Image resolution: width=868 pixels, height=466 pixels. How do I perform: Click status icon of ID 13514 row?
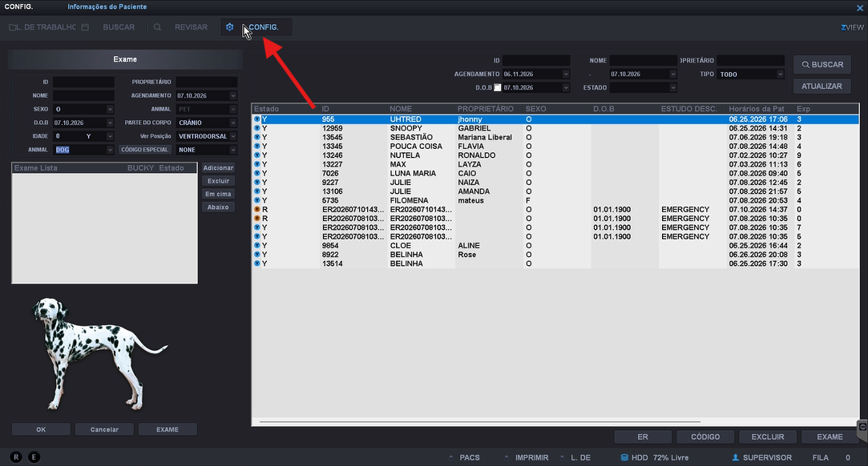256,263
